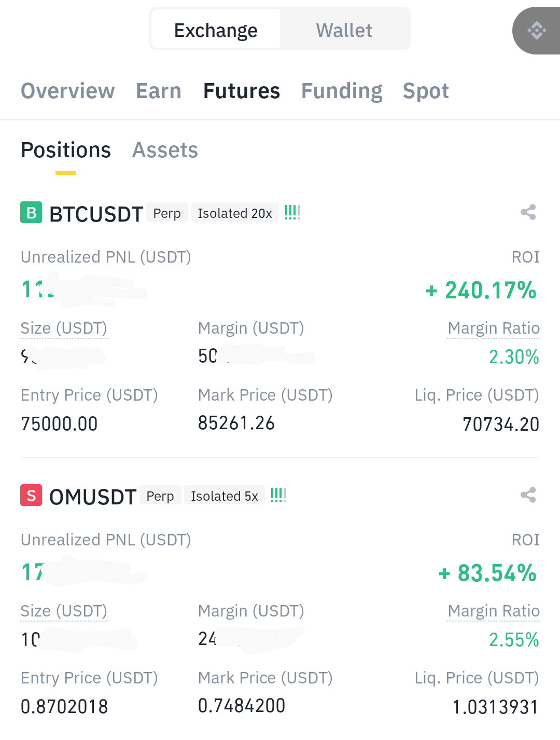The image size is (560, 740).
Task: Tap the red S sell badge for OMUSDT
Action: 31,495
